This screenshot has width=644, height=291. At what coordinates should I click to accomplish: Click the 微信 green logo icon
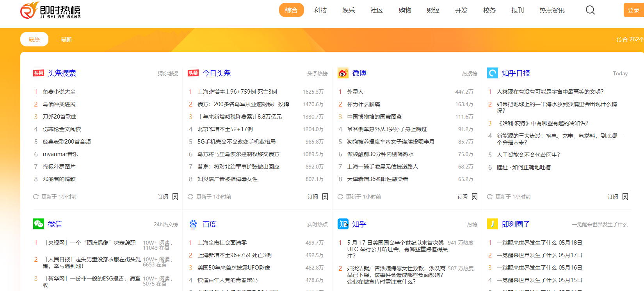pyautogui.click(x=39, y=224)
